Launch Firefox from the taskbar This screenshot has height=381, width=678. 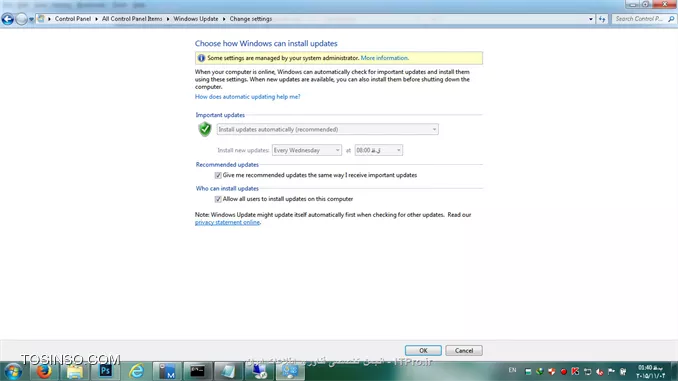point(44,371)
